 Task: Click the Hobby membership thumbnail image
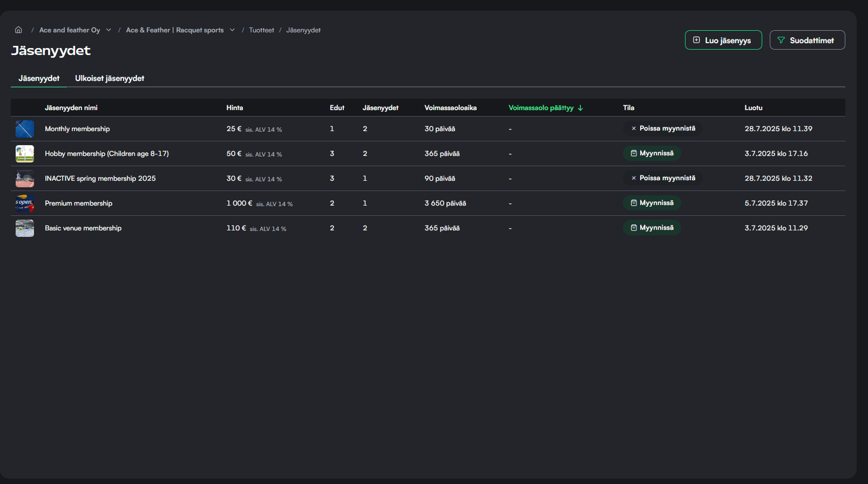[25, 154]
